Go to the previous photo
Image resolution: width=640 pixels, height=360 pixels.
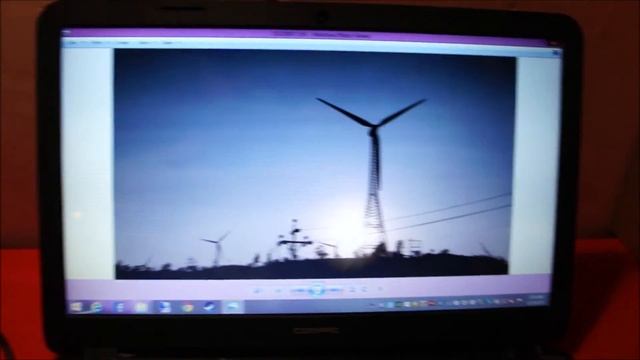(299, 290)
